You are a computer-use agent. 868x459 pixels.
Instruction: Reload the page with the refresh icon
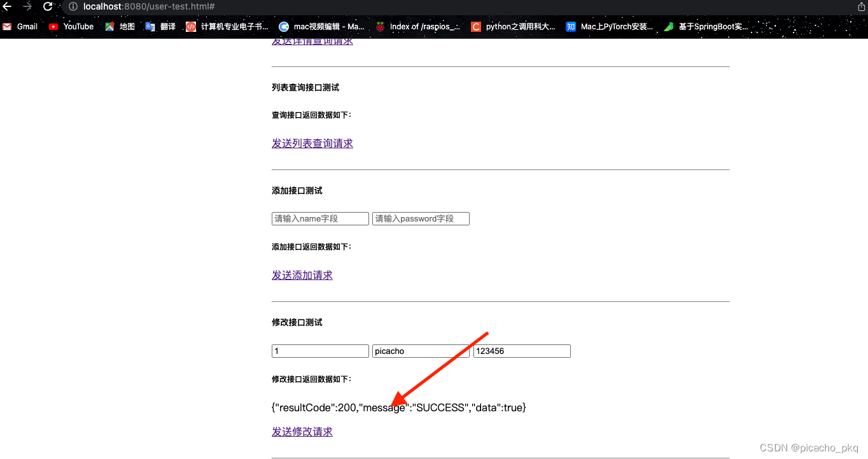pos(48,6)
